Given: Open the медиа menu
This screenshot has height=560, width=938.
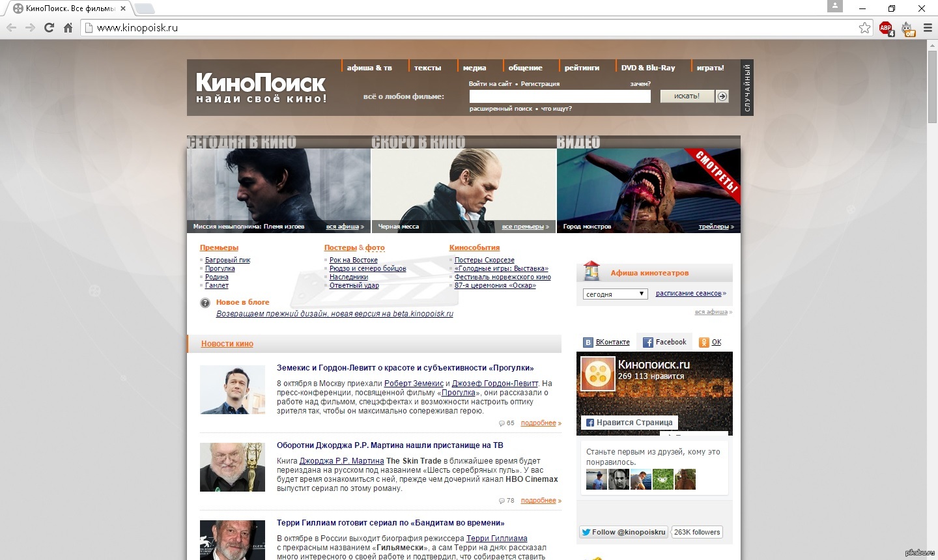Looking at the screenshot, I should [474, 68].
